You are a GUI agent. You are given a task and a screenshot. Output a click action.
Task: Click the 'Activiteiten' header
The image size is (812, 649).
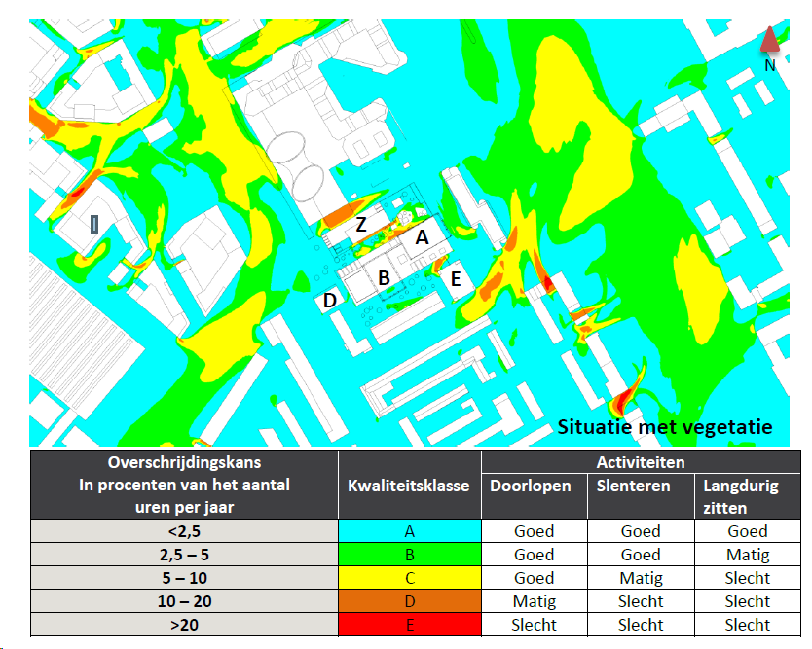[x=641, y=462]
